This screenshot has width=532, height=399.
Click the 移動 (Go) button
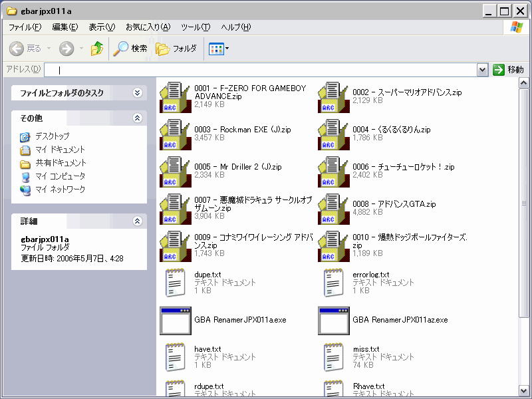click(x=509, y=70)
